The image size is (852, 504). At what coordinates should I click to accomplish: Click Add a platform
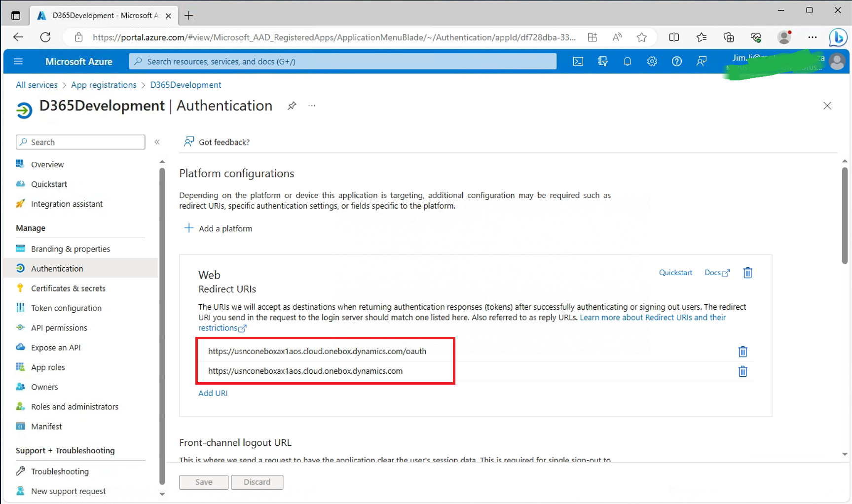click(x=218, y=228)
